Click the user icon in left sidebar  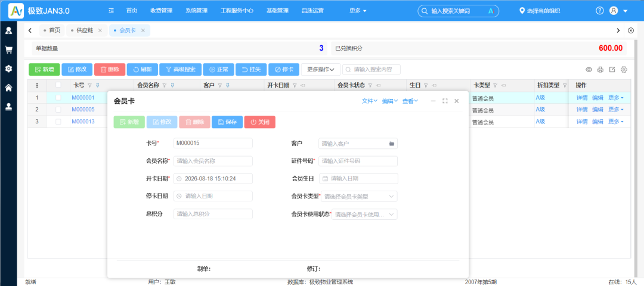click(8, 30)
